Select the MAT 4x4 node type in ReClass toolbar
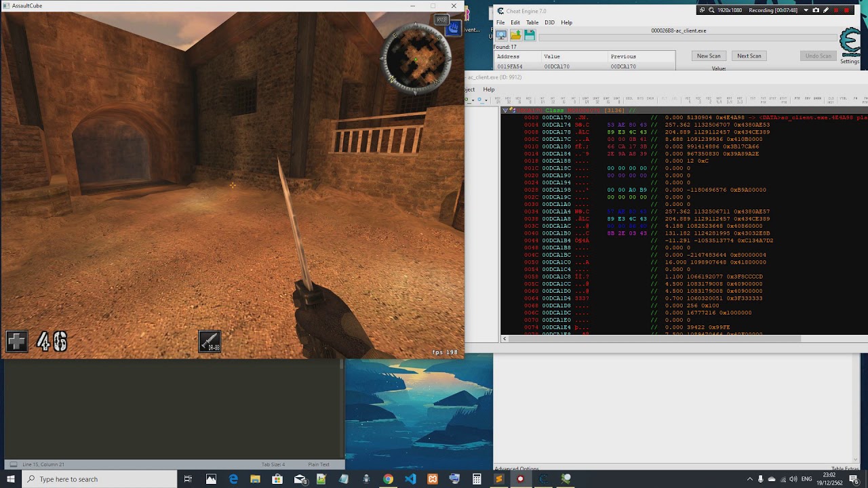Viewport: 868px width, 488px height. pos(719,100)
